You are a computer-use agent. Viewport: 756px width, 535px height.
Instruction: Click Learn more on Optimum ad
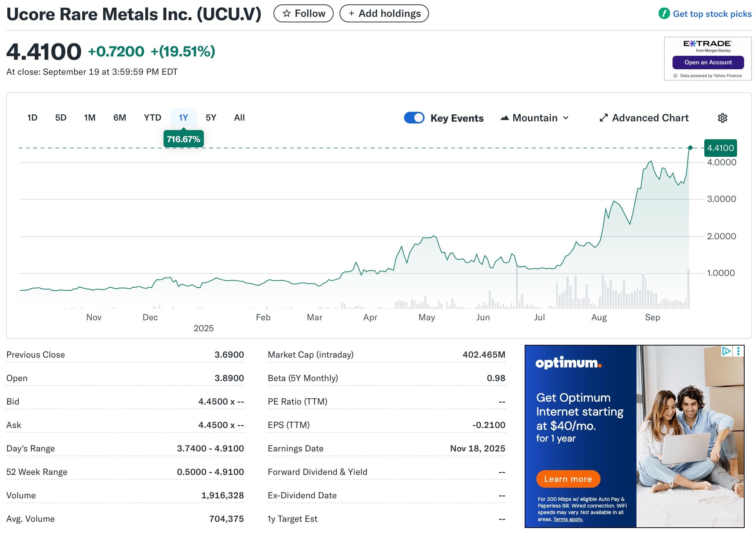pyautogui.click(x=568, y=479)
